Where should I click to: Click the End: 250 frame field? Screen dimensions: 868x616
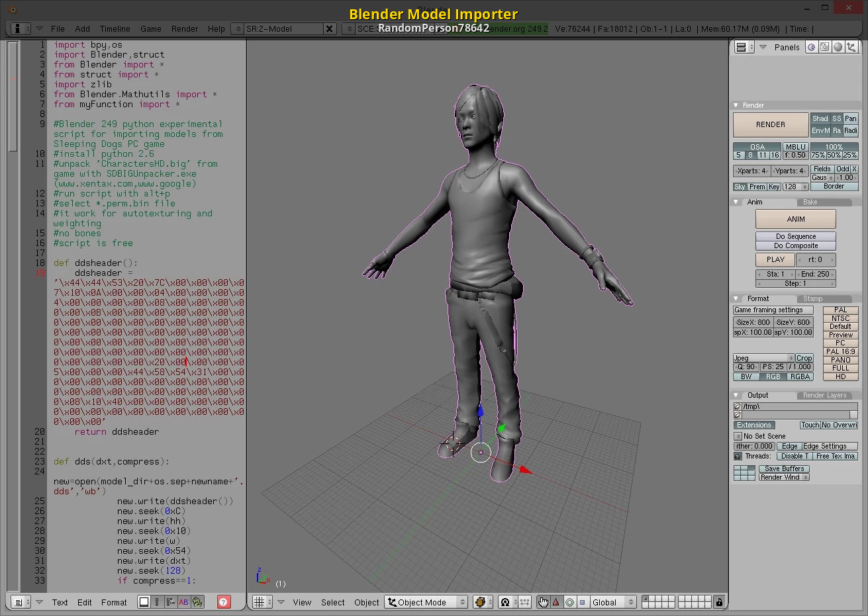816,274
